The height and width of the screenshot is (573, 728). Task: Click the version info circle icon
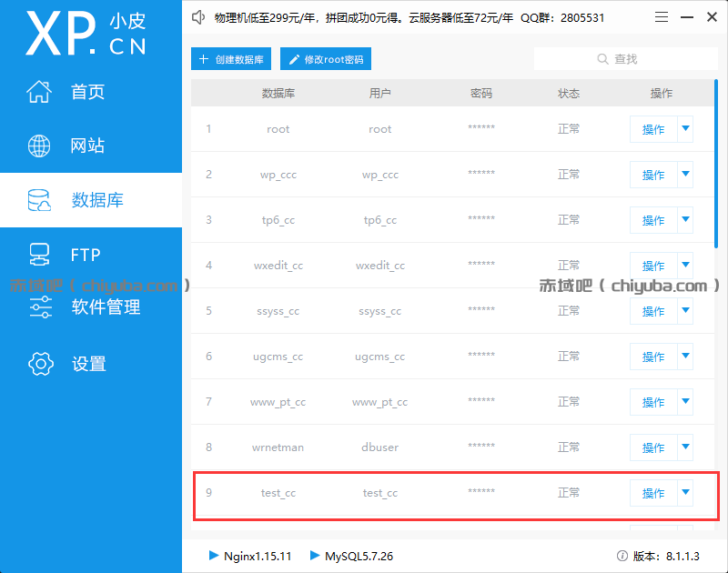(x=622, y=556)
